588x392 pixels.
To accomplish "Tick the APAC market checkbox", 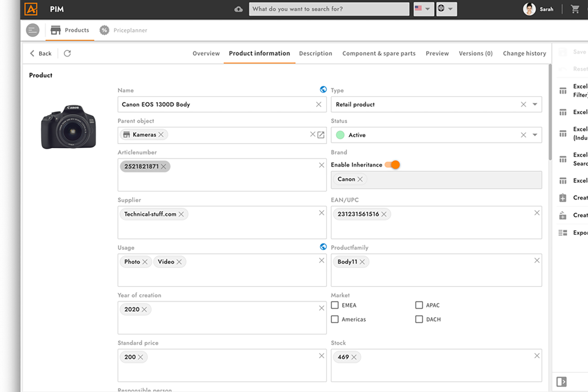I will (419, 305).
